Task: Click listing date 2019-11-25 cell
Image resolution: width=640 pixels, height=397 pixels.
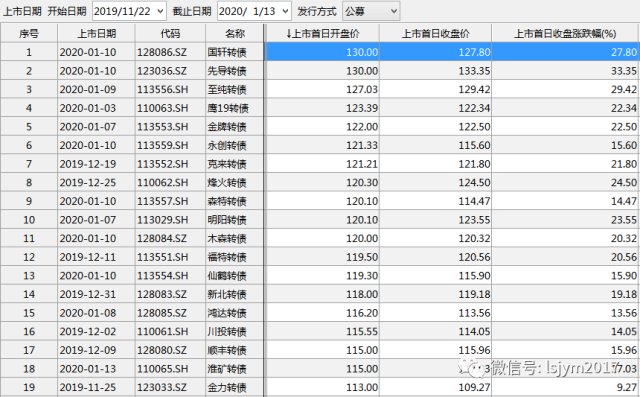Action: click(96, 387)
